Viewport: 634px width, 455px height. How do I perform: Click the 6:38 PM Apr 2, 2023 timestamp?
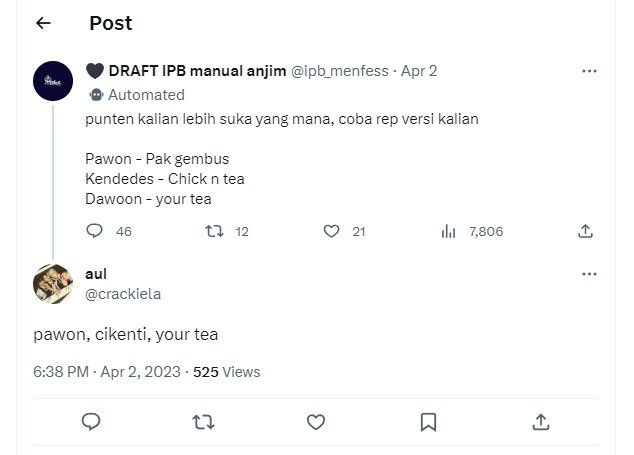tap(107, 371)
